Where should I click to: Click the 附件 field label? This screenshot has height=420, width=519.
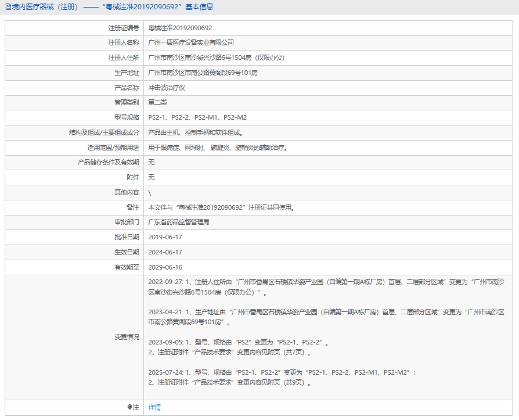coord(133,177)
